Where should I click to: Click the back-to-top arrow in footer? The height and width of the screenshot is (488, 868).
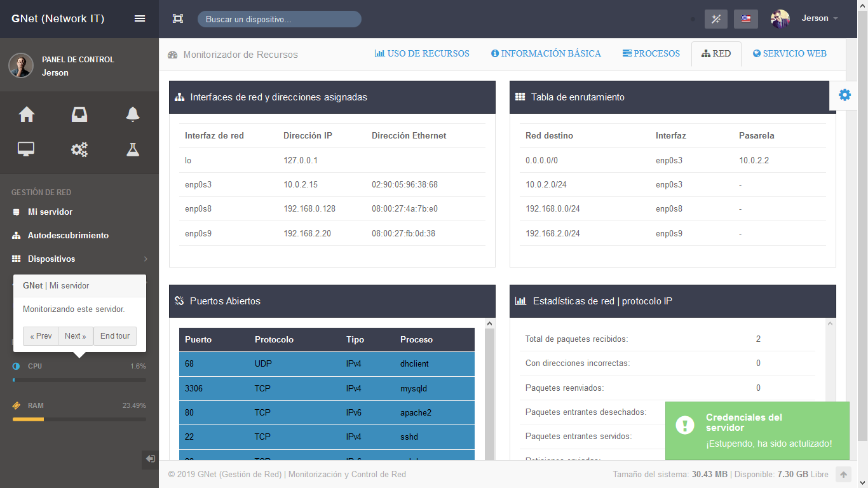click(x=843, y=474)
